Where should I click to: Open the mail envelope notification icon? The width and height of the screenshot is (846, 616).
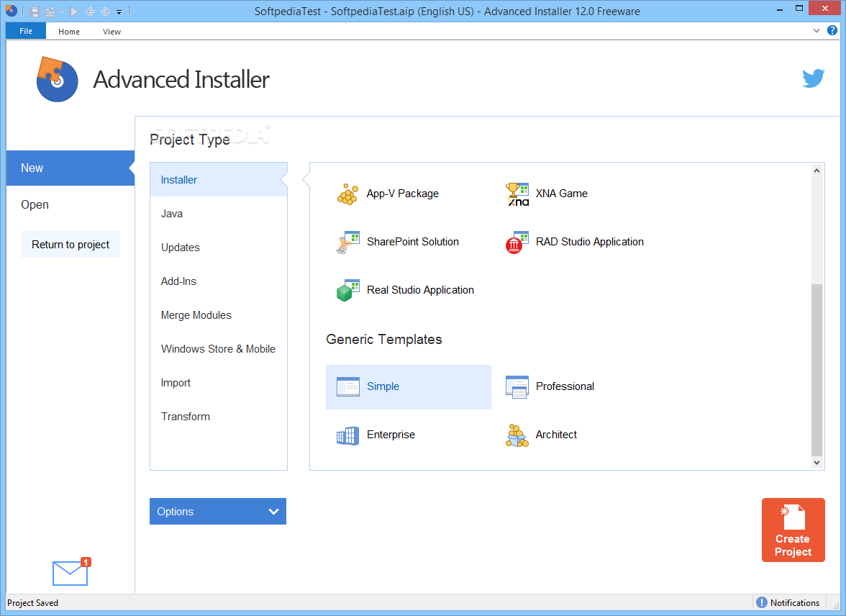tap(71, 571)
